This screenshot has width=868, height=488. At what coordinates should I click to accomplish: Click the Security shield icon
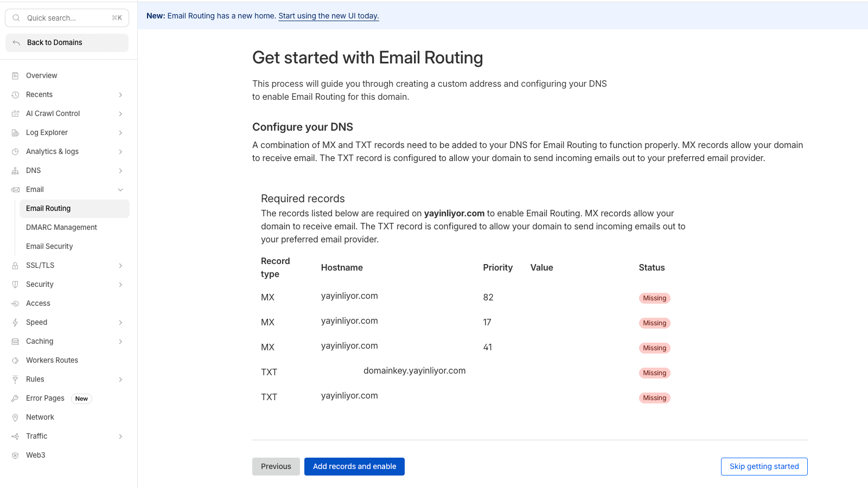[15, 285]
